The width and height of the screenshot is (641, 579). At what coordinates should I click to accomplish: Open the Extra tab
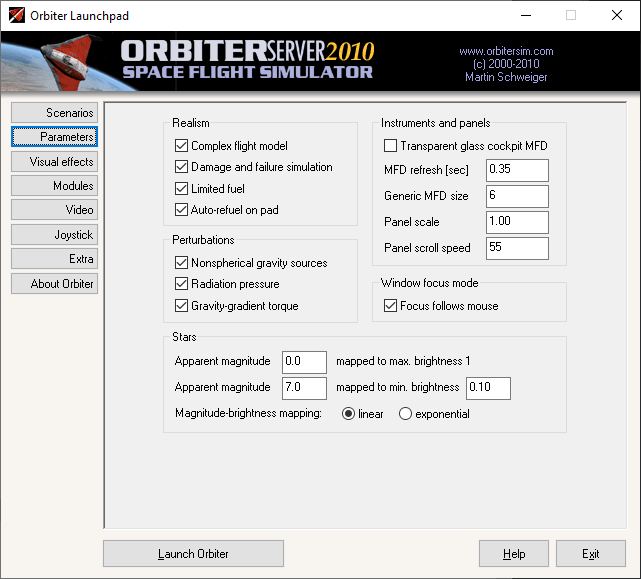point(54,259)
